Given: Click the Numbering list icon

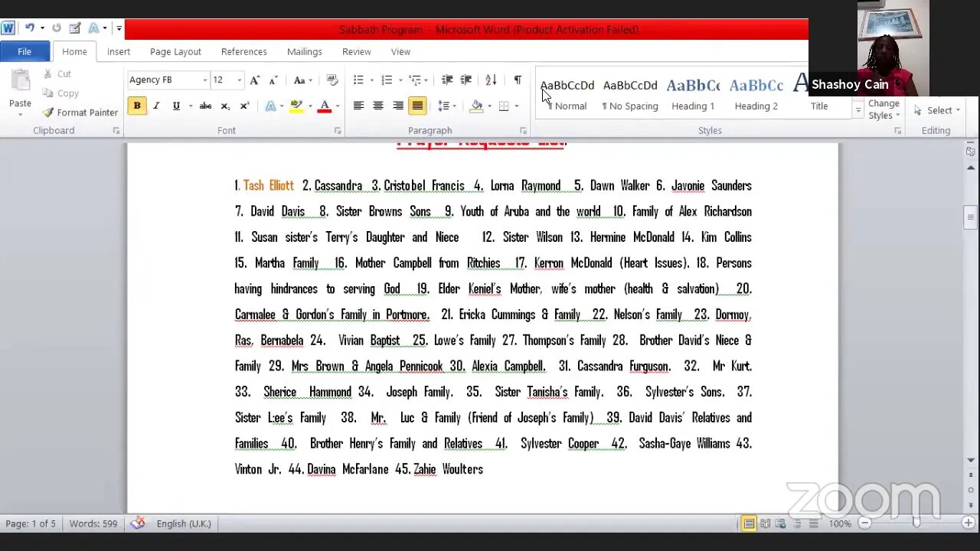Looking at the screenshot, I should [x=387, y=80].
